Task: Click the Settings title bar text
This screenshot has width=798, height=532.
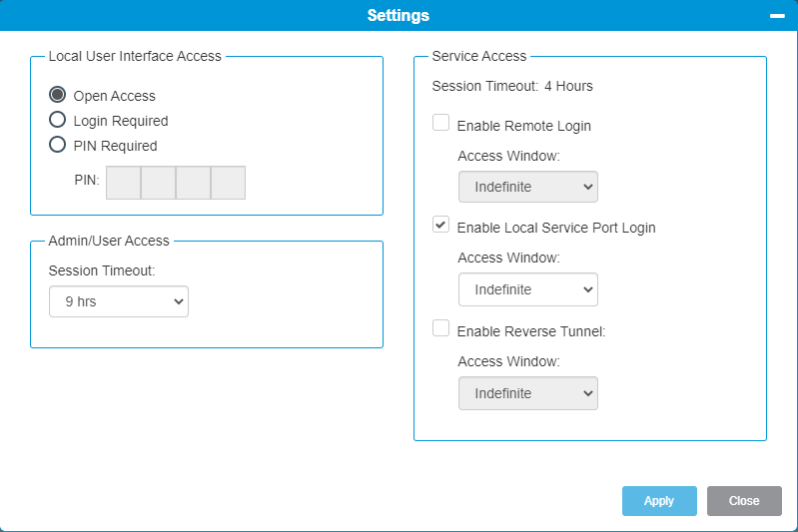Action: (399, 16)
